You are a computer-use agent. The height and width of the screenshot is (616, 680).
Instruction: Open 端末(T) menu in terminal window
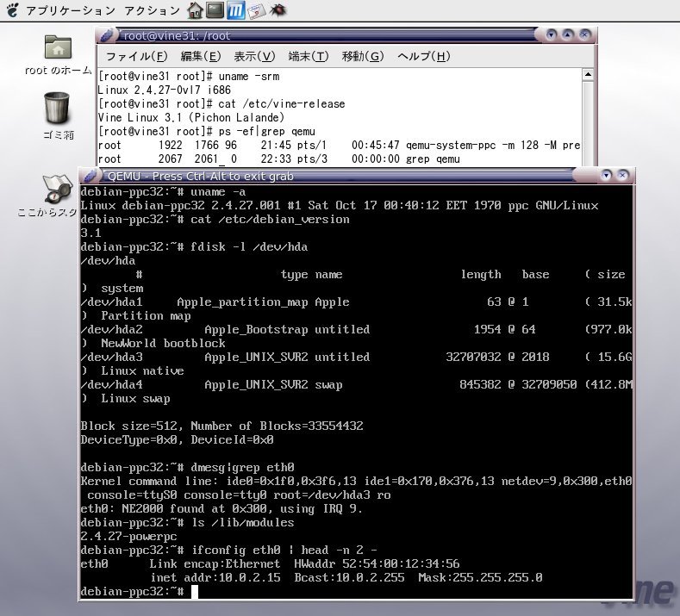coord(309,56)
